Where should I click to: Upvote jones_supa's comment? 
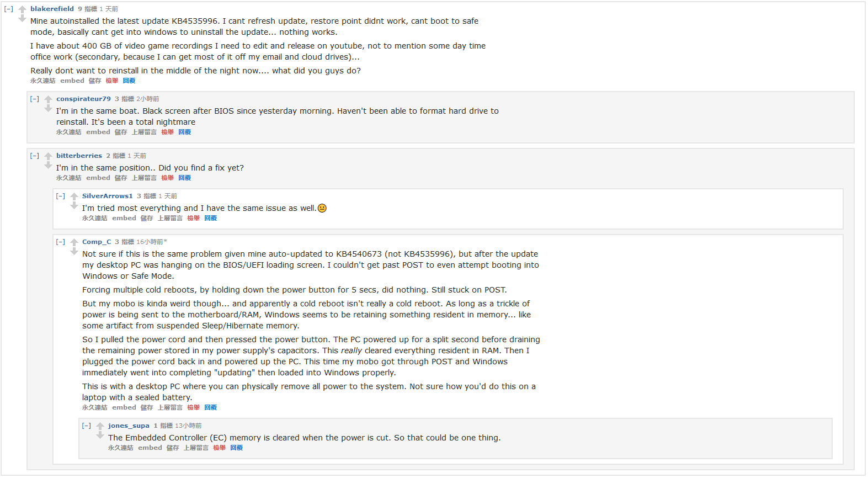(x=100, y=426)
